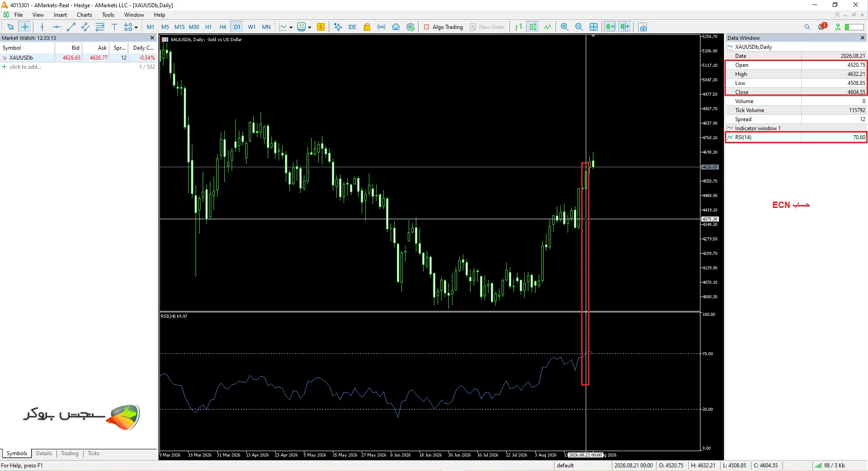
Task: Zoom out the chart
Action: pyautogui.click(x=579, y=27)
